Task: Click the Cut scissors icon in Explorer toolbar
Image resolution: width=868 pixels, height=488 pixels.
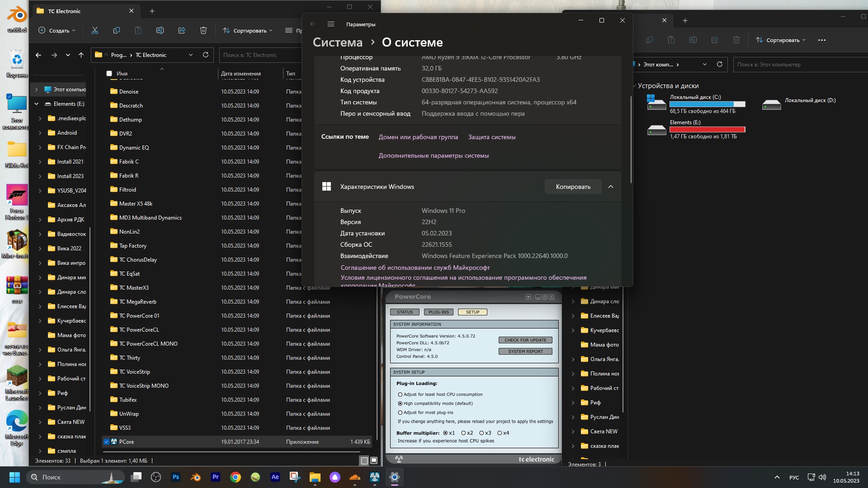Action: (x=94, y=30)
